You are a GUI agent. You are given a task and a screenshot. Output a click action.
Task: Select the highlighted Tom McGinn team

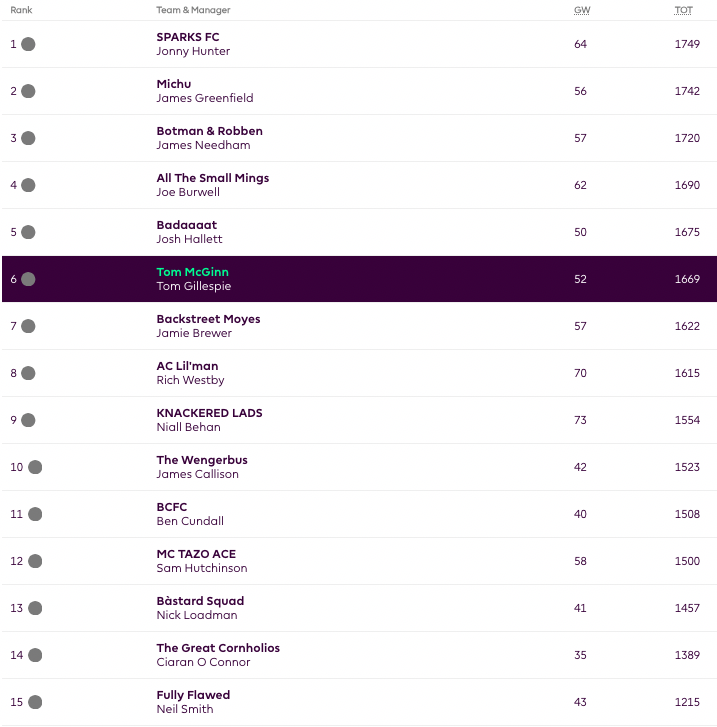coord(193,272)
